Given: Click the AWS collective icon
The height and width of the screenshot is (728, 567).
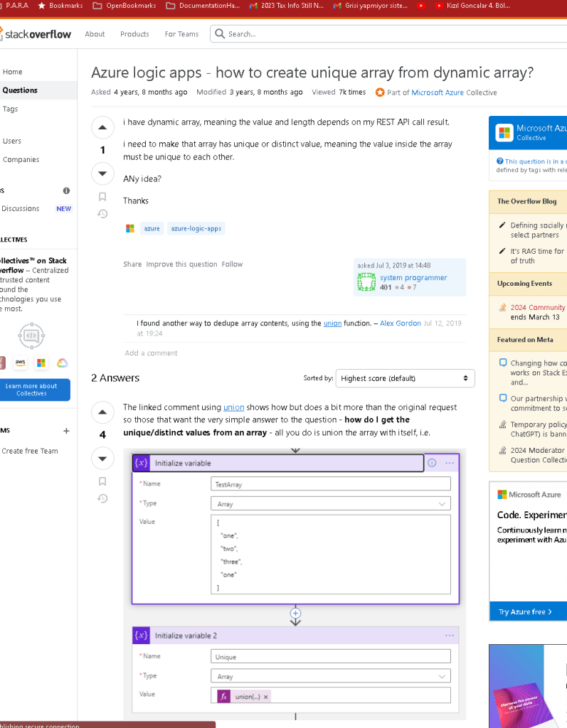Looking at the screenshot, I should pos(20,363).
